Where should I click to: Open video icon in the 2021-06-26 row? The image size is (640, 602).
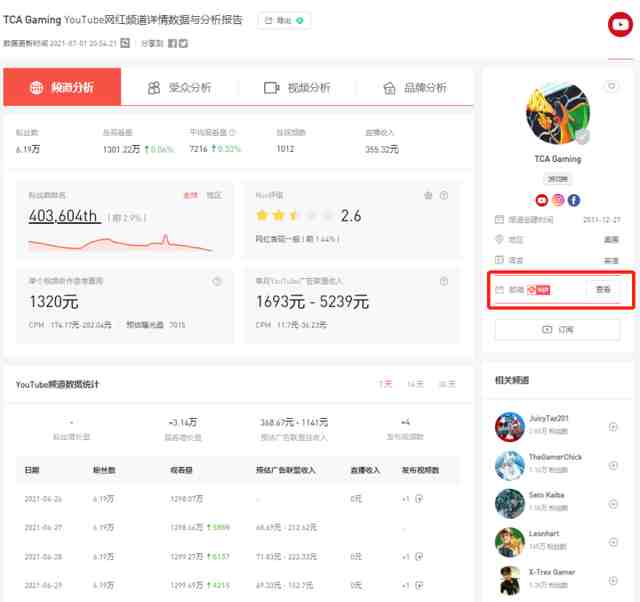(419, 499)
